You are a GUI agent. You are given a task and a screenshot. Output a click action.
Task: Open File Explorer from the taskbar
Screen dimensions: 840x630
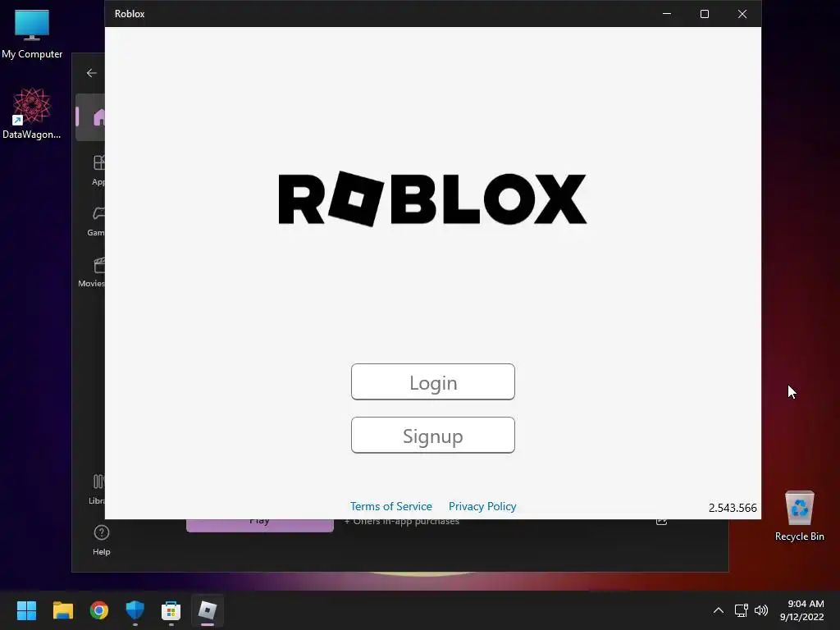(62, 610)
